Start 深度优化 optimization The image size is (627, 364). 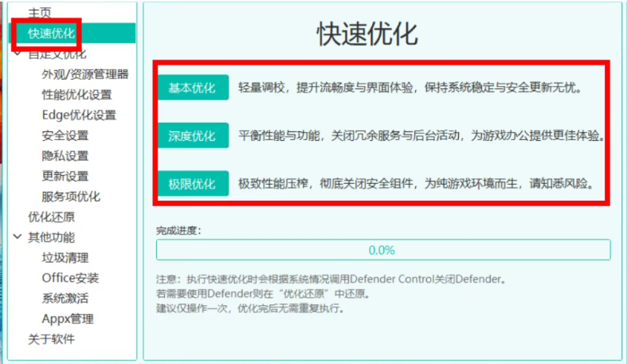tap(192, 136)
